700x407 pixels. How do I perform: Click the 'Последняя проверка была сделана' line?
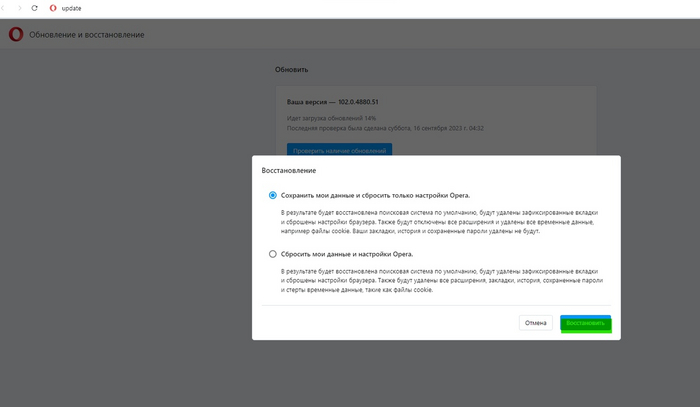[x=385, y=128]
